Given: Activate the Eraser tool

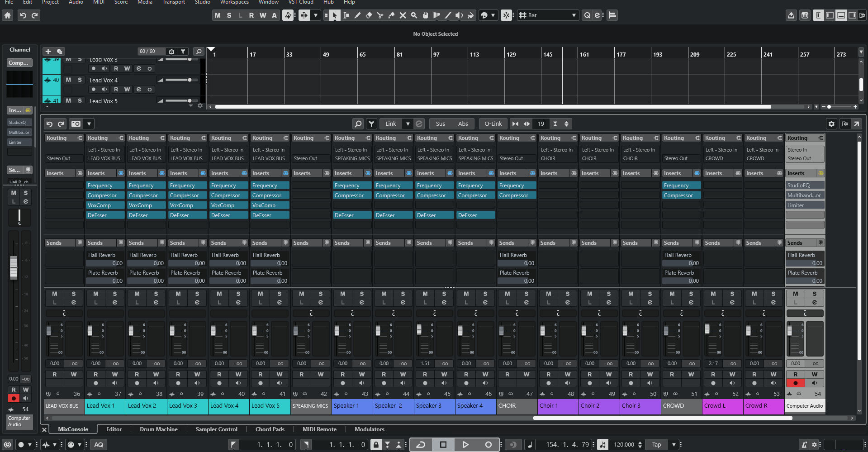Looking at the screenshot, I should (x=369, y=15).
